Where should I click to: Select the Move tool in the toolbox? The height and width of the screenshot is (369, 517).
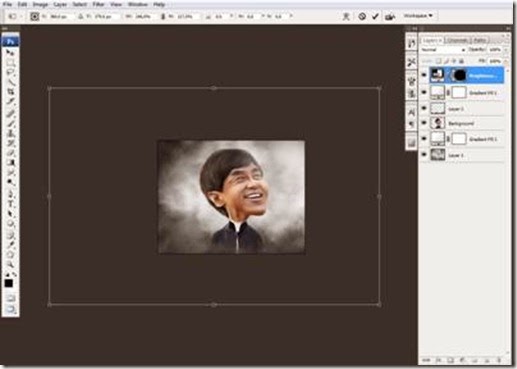click(10, 53)
